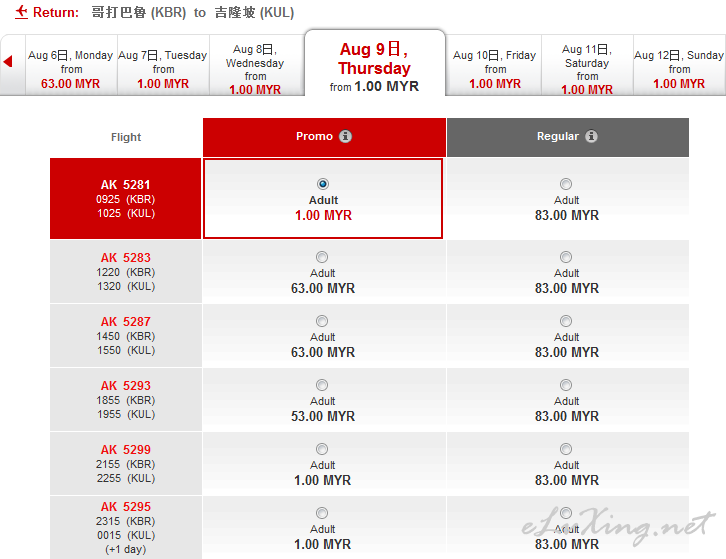The image size is (726, 559).
Task: Switch to Aug 11 Saturday tab
Action: [587, 65]
